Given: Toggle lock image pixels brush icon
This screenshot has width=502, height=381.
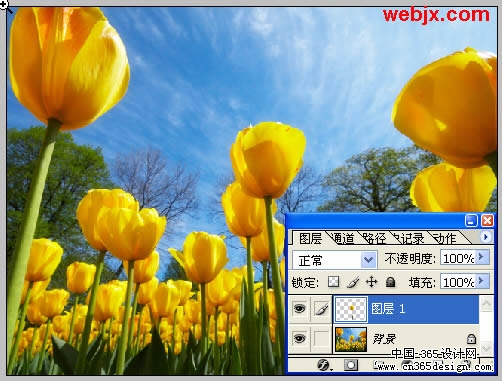Looking at the screenshot, I should pos(353,282).
